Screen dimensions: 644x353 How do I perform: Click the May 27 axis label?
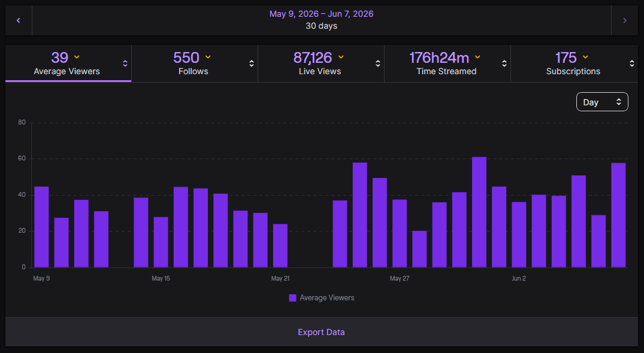(x=399, y=278)
